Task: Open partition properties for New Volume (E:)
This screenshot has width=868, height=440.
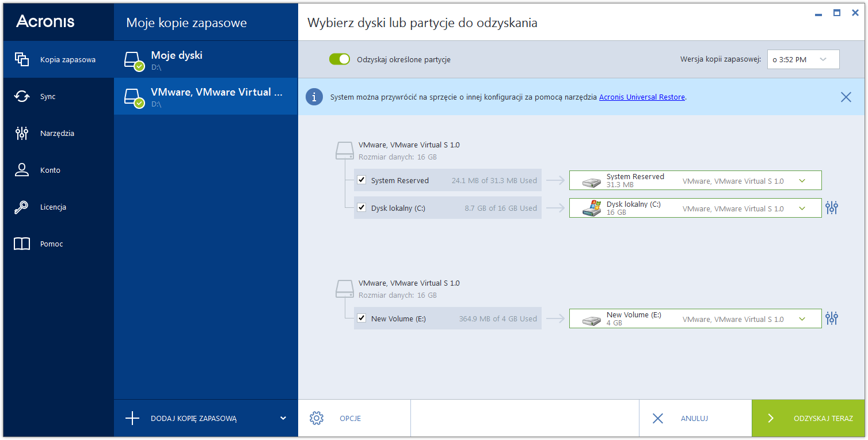Action: pyautogui.click(x=832, y=318)
